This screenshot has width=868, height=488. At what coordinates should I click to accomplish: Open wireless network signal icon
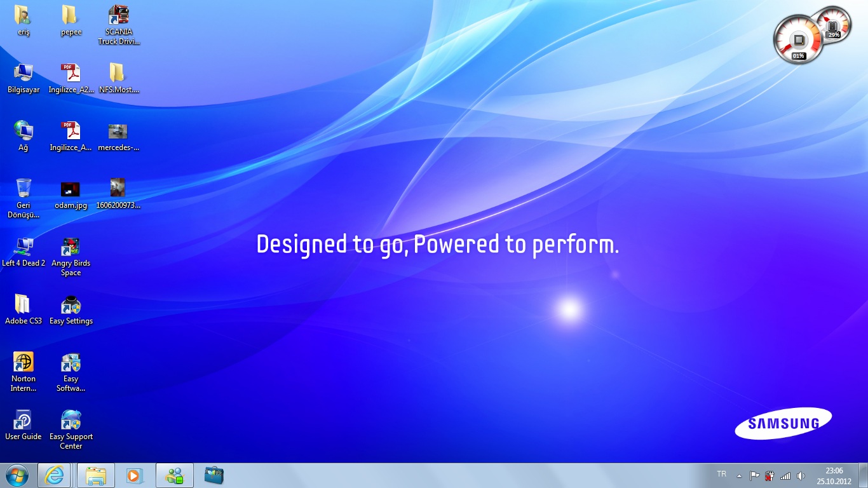(x=785, y=475)
